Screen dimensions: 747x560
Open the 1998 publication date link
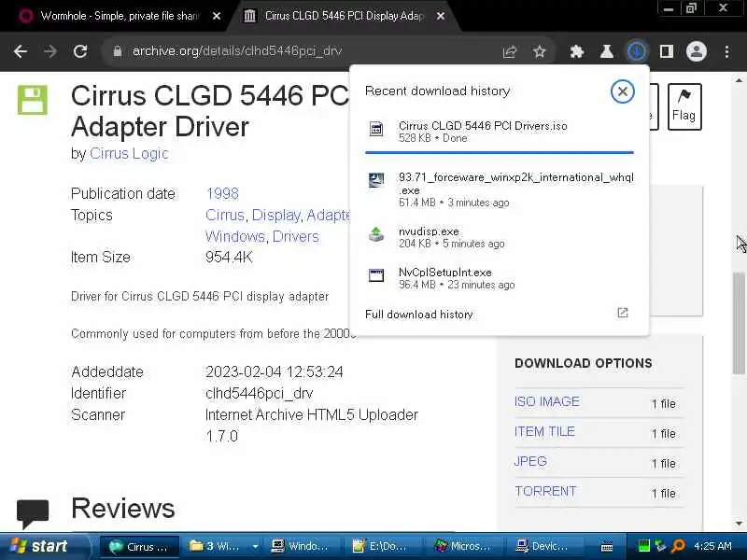click(222, 193)
